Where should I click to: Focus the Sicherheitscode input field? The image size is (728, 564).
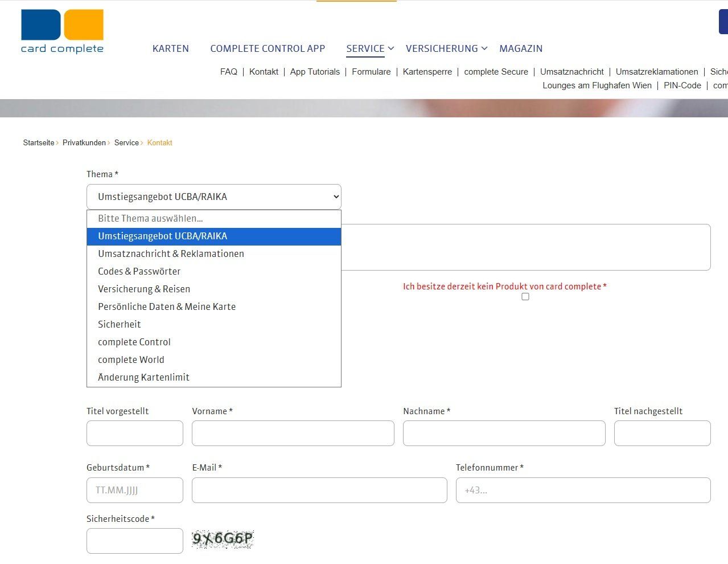click(x=134, y=541)
